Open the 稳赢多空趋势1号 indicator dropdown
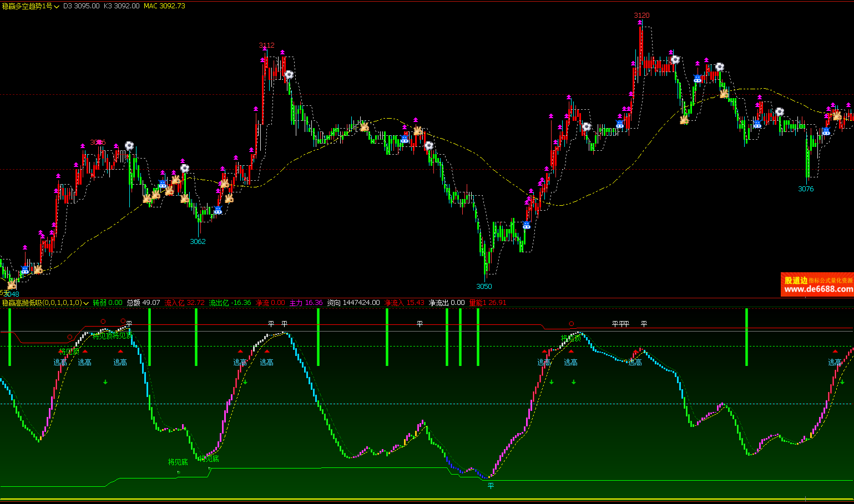This screenshot has height=504, width=854. click(57, 7)
